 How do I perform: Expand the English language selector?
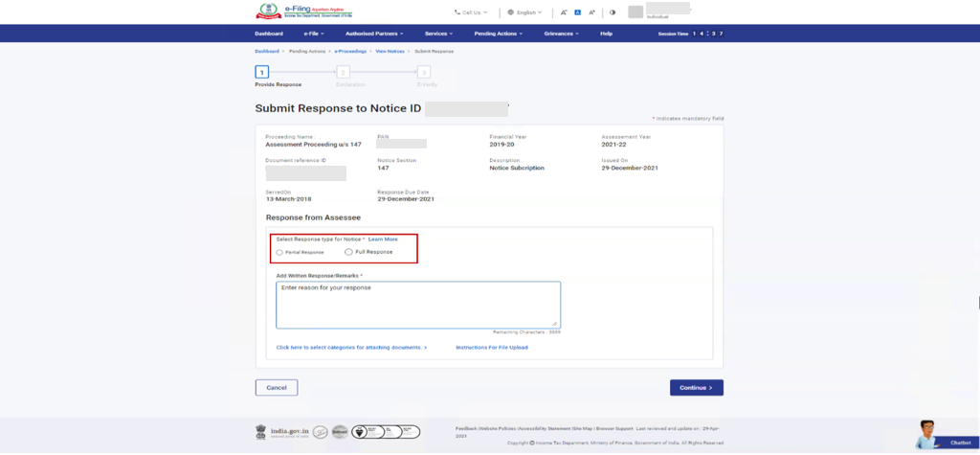tap(525, 12)
